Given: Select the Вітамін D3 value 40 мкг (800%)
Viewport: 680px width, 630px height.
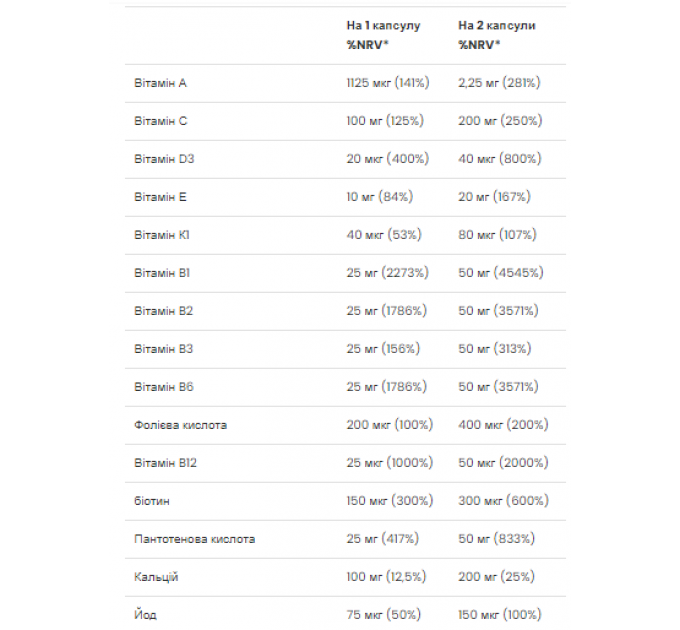Looking at the screenshot, I should pos(500,159).
